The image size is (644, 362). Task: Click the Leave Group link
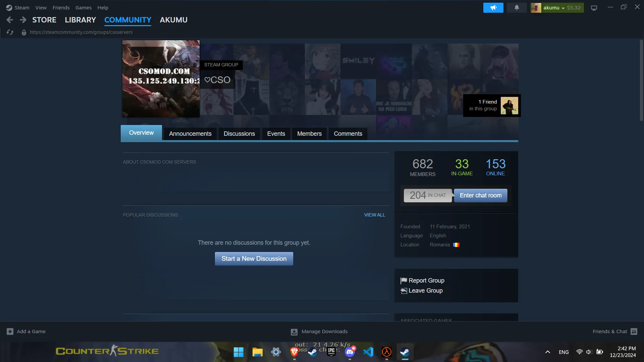(426, 291)
